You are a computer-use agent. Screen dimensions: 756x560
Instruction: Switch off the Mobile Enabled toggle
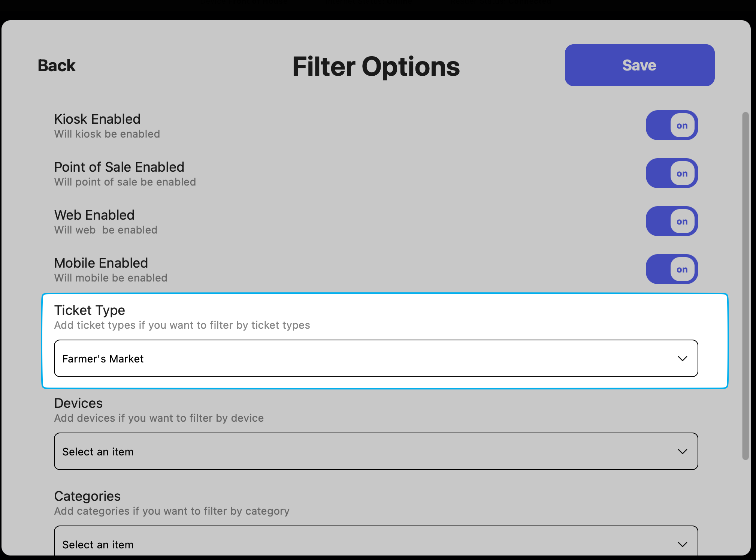(671, 269)
